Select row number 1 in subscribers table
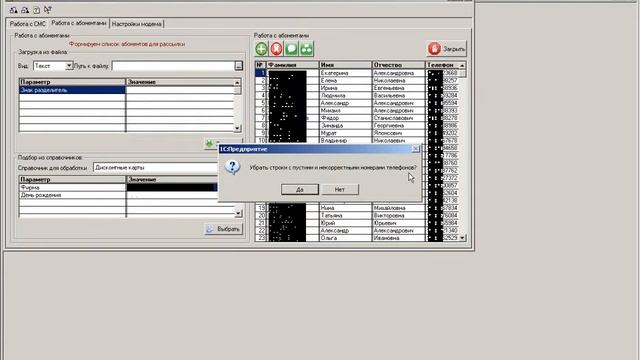640x360 pixels. click(x=260, y=73)
